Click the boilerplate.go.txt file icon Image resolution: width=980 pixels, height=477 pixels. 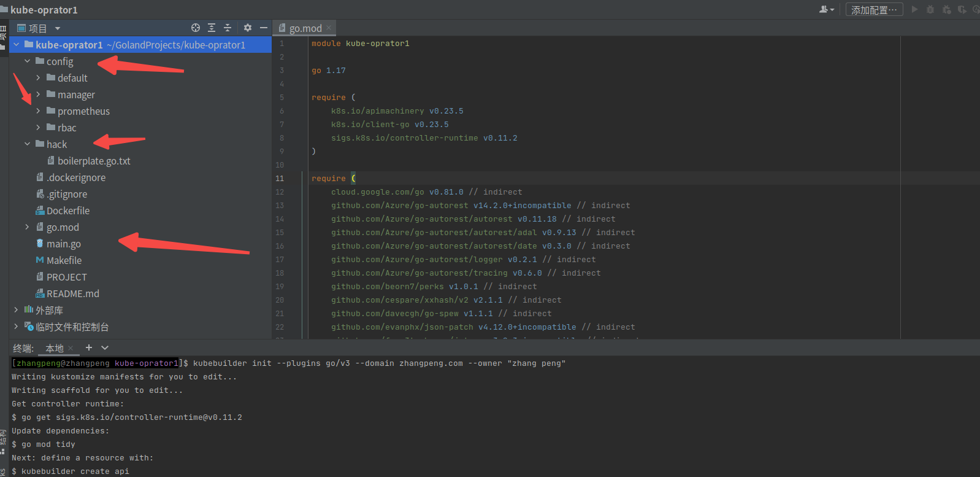pyautogui.click(x=51, y=161)
